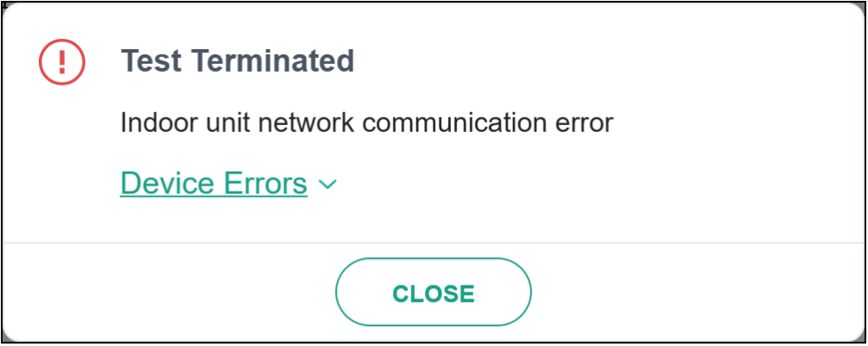Click the Test Terminated heading
The width and height of the screenshot is (868, 346).
coord(238,61)
